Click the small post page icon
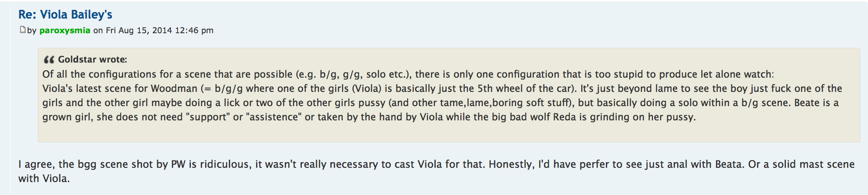 point(22,30)
